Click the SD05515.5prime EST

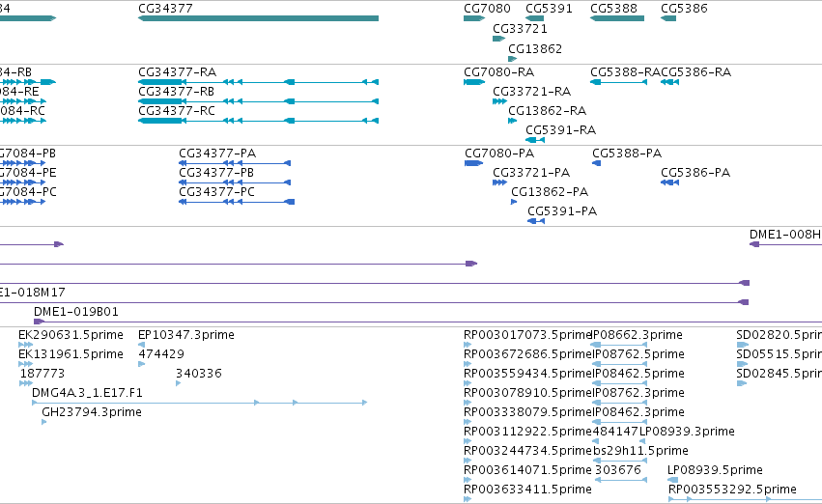click(742, 364)
